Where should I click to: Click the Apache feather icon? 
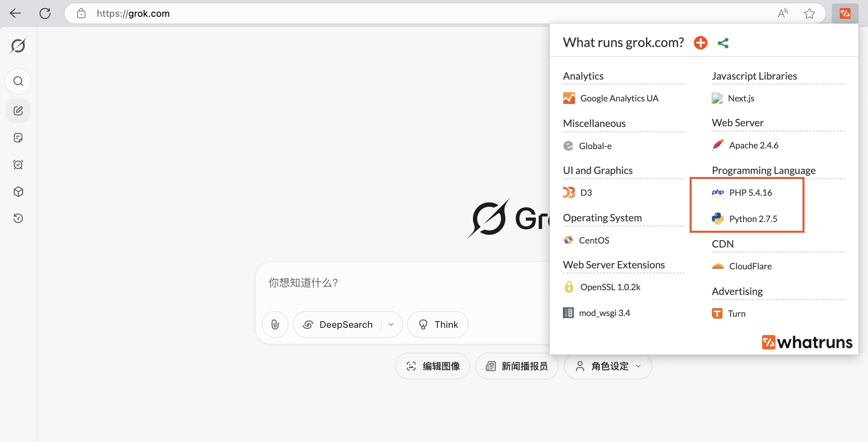[718, 145]
